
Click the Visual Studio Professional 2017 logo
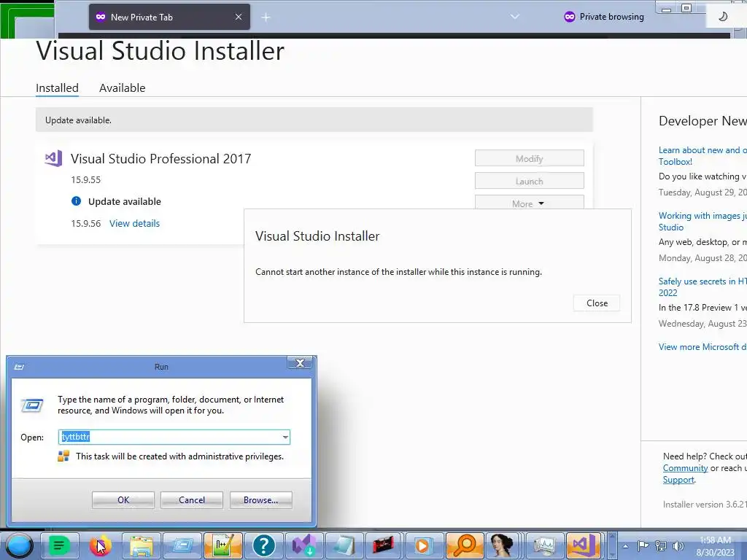click(53, 158)
